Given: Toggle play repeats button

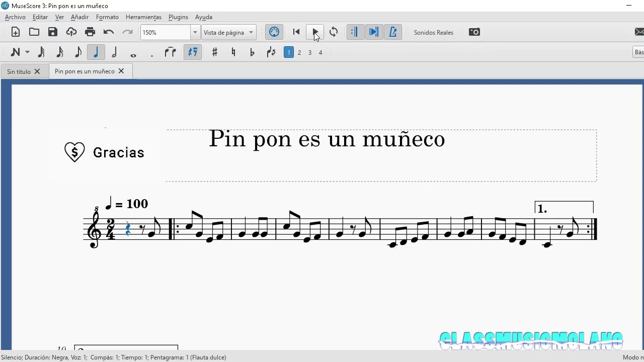Looking at the screenshot, I should pyautogui.click(x=355, y=32).
